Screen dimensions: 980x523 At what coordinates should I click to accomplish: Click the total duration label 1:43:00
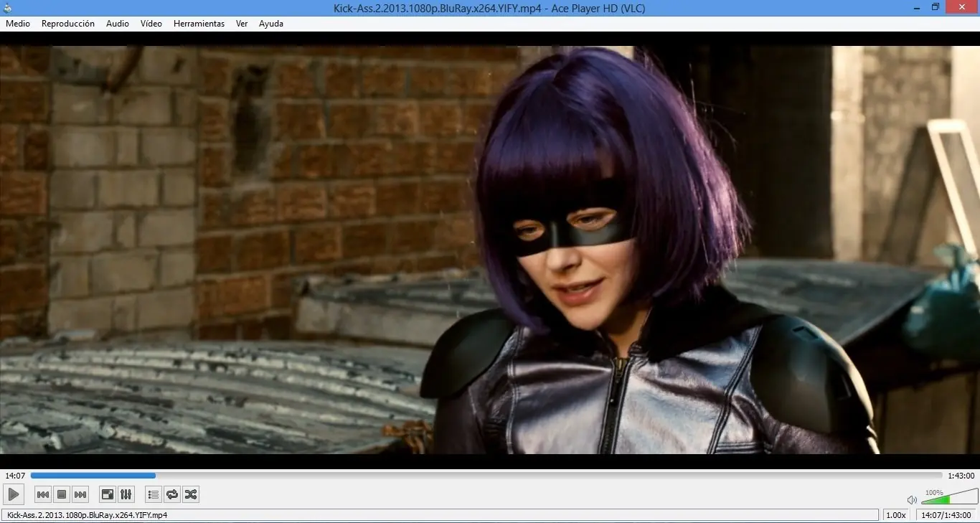(x=961, y=476)
